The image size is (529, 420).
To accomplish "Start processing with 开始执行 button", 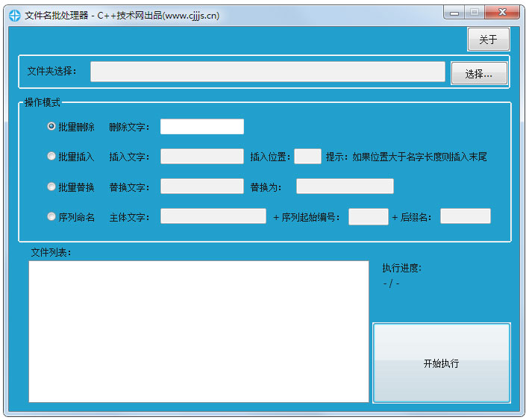I will click(x=441, y=363).
